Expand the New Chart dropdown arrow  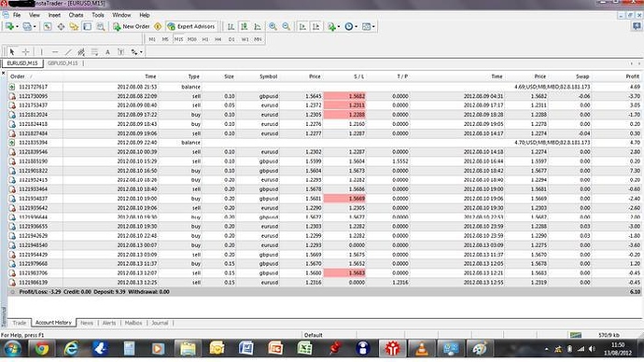(17, 27)
